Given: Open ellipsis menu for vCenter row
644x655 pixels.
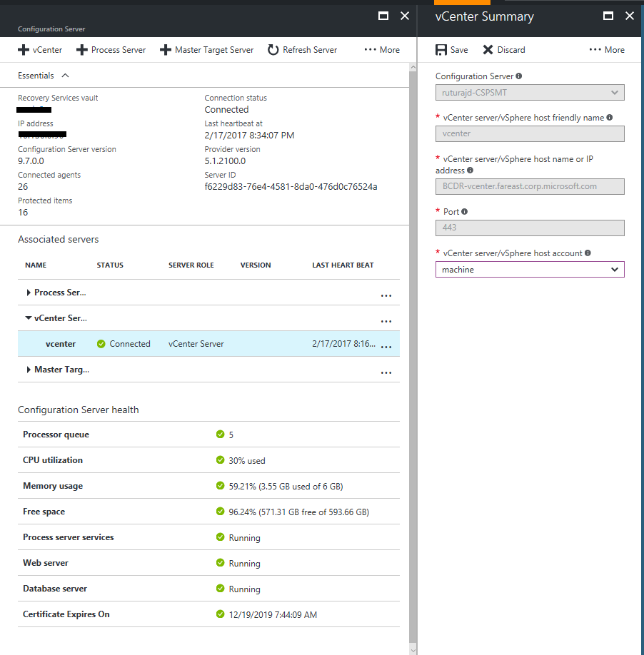Looking at the screenshot, I should [x=386, y=346].
